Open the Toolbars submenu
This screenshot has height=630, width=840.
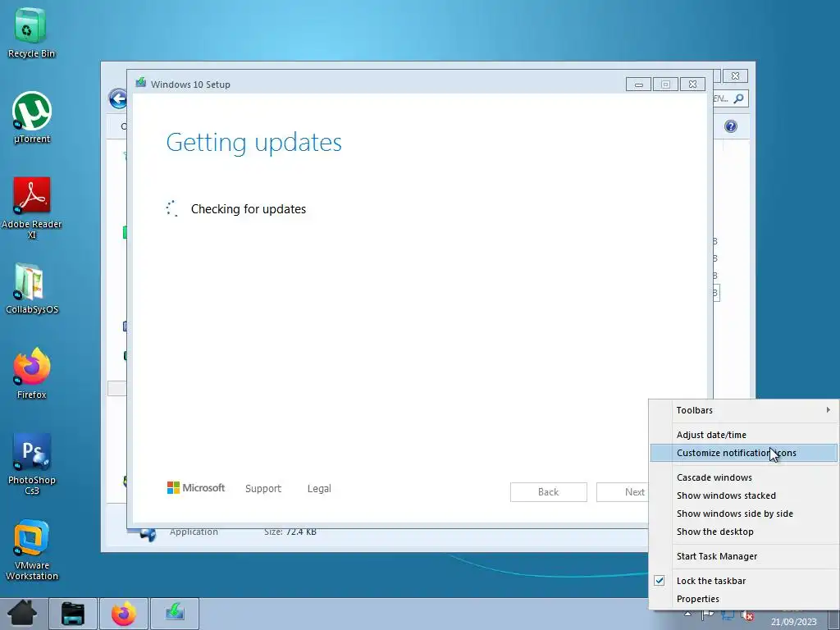click(x=744, y=410)
